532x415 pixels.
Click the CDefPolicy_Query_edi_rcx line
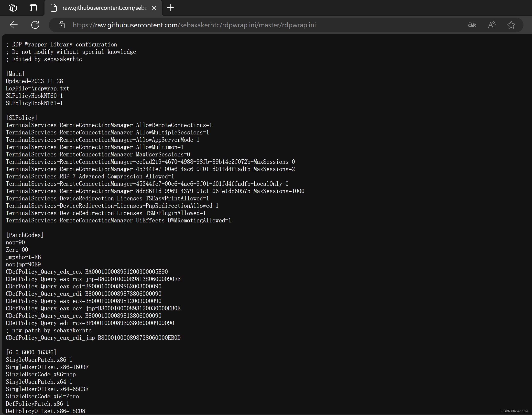[x=90, y=323]
